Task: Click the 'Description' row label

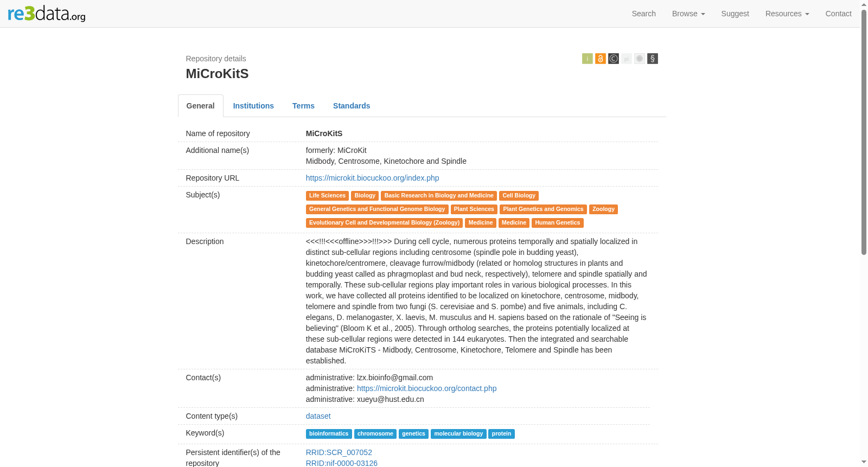Action: (x=205, y=241)
